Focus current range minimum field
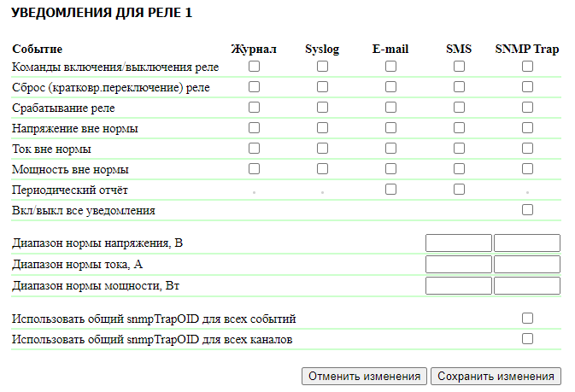This screenshot has width=575, height=392. pyautogui.click(x=459, y=264)
